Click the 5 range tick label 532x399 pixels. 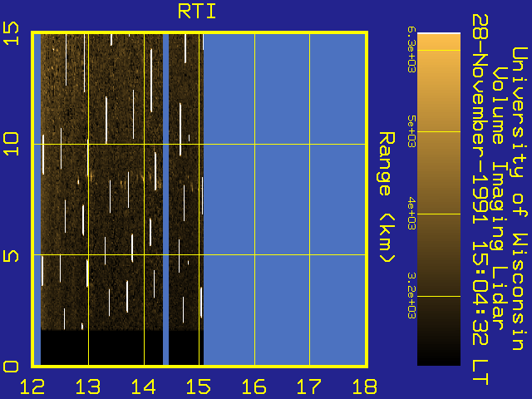pyautogui.click(x=11, y=256)
